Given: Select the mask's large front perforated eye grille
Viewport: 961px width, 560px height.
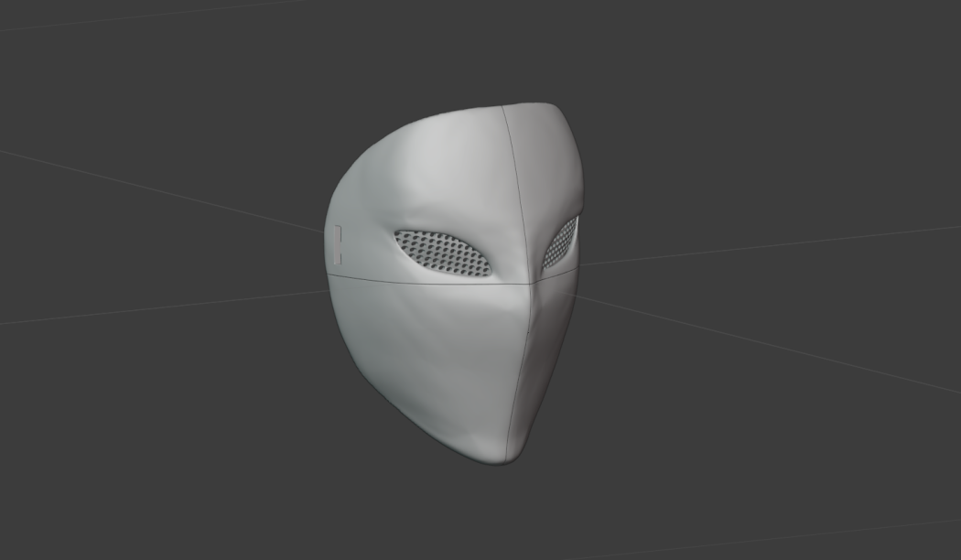Looking at the screenshot, I should coord(443,253).
